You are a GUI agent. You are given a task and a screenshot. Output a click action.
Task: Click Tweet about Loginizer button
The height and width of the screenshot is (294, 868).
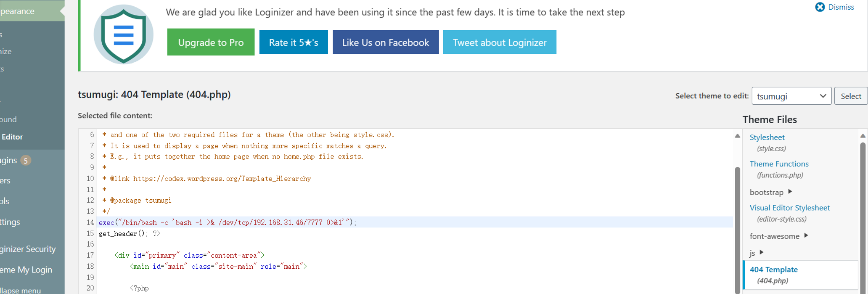tap(500, 42)
